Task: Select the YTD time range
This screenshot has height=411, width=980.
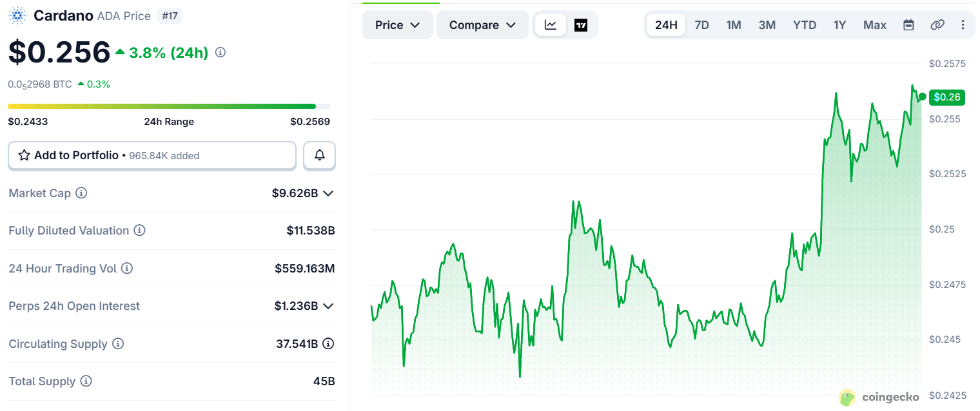Action: (x=805, y=25)
